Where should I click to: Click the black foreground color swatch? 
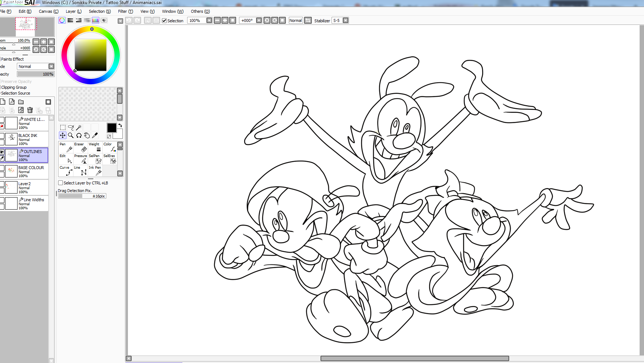click(x=111, y=127)
